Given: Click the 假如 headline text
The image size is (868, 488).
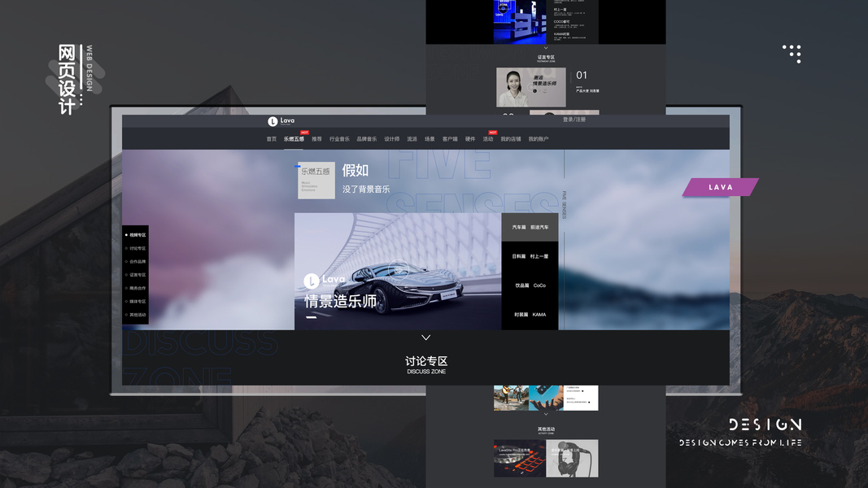Looking at the screenshot, I should 355,170.
